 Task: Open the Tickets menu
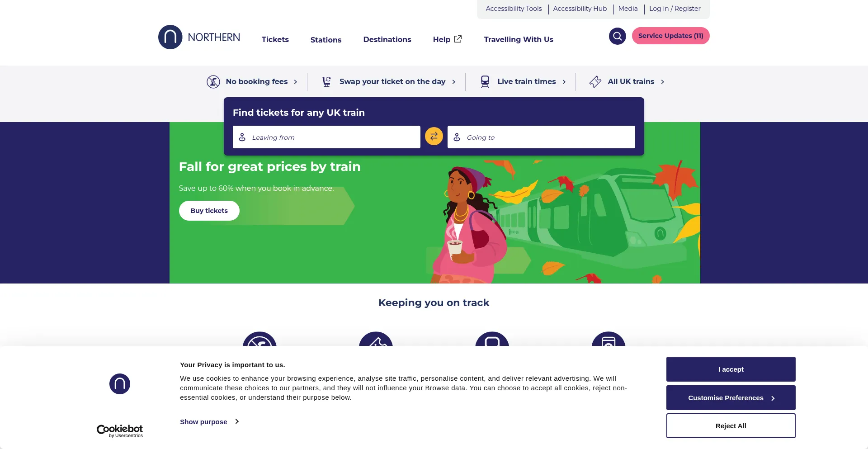(x=275, y=39)
